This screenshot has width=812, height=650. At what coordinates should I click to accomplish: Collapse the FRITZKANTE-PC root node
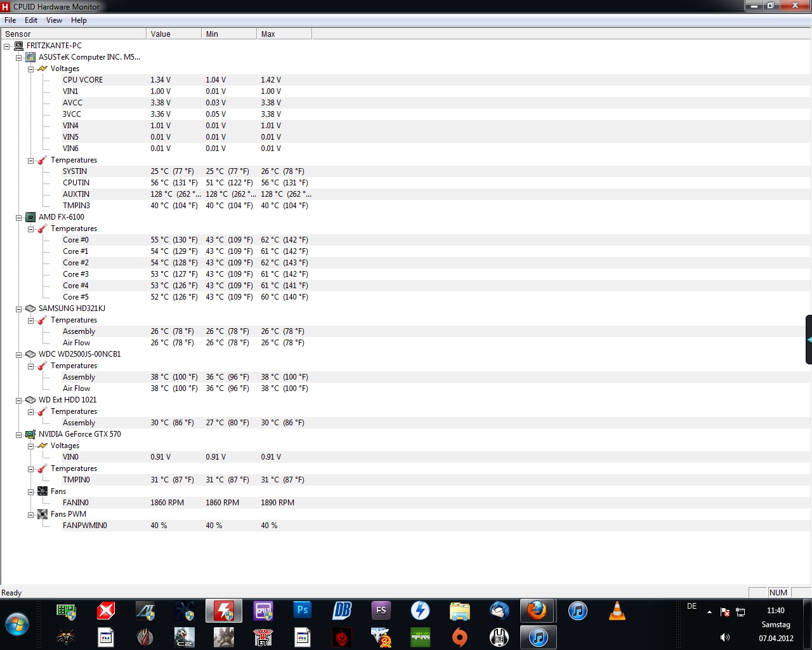(x=7, y=46)
